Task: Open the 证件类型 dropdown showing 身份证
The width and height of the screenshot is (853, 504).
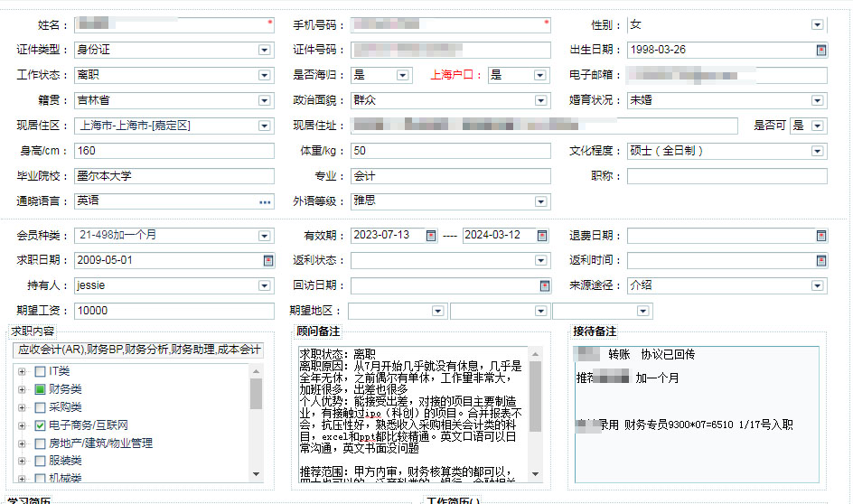Action: (265, 50)
